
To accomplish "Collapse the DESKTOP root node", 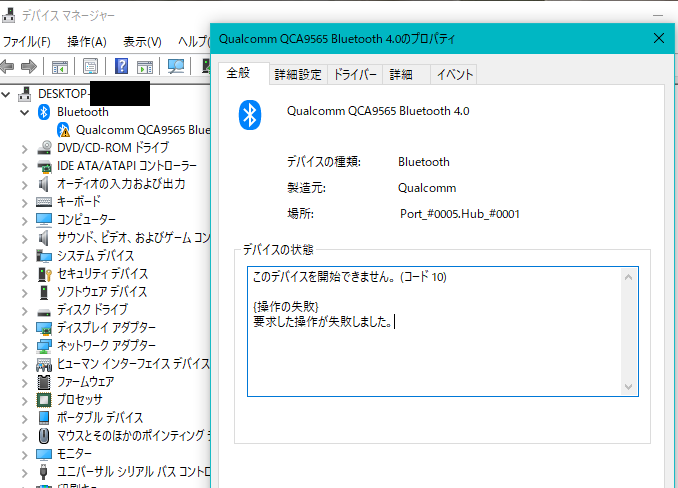I will click(x=6, y=94).
